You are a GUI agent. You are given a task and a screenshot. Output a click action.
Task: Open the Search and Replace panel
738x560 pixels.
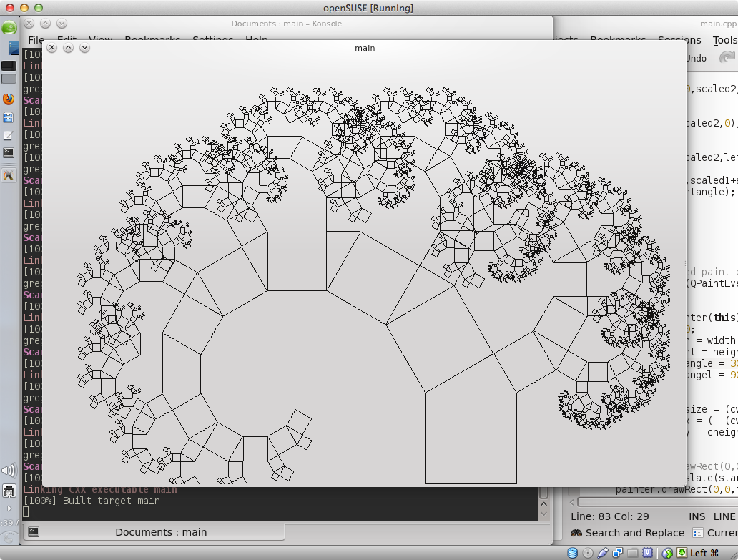point(626,533)
